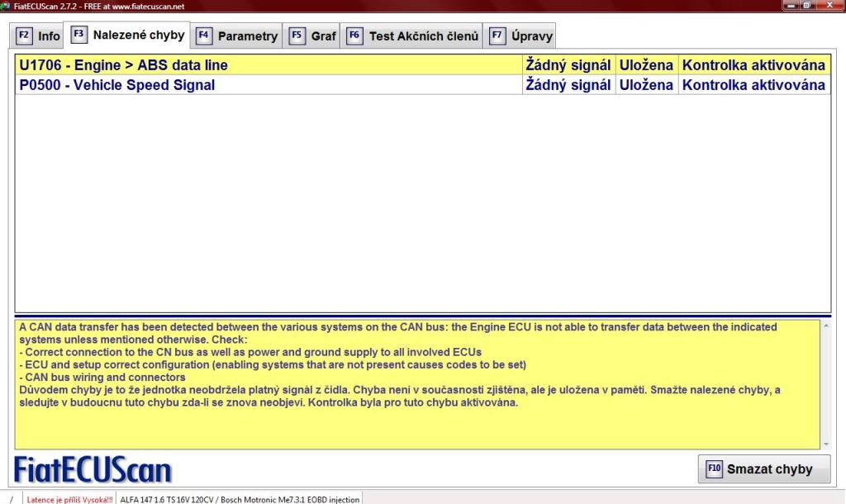Click the red latency warning in status bar

69,499
